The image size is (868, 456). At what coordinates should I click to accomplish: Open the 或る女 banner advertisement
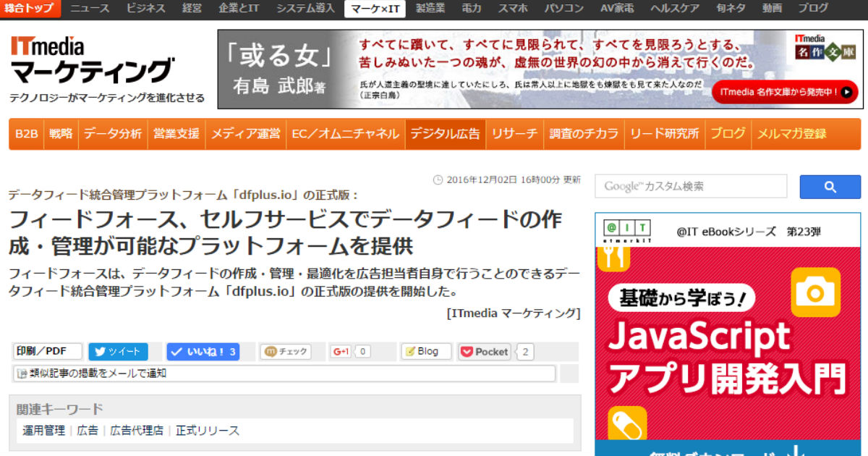pyautogui.click(x=540, y=69)
